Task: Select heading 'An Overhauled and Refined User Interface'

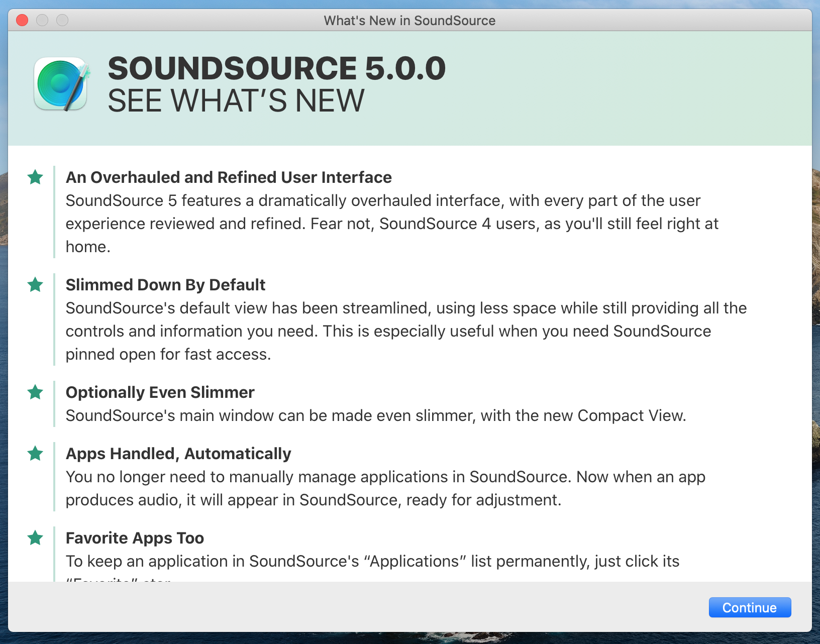Action: 229,177
